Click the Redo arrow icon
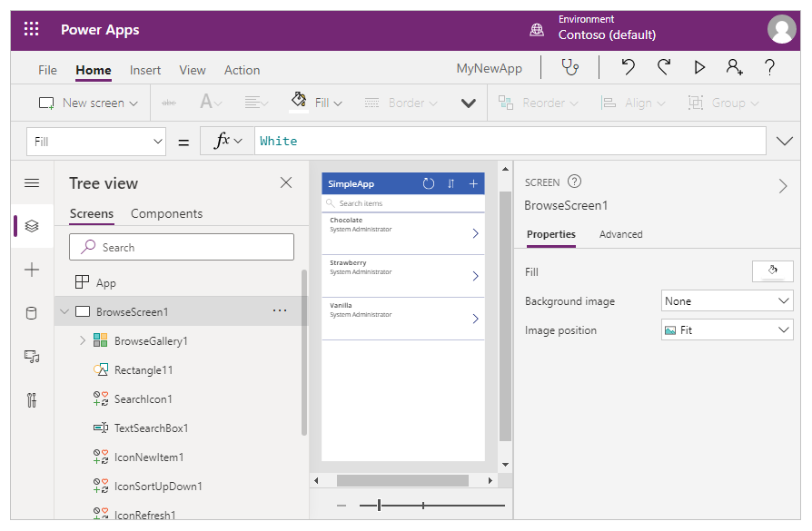 pos(664,69)
